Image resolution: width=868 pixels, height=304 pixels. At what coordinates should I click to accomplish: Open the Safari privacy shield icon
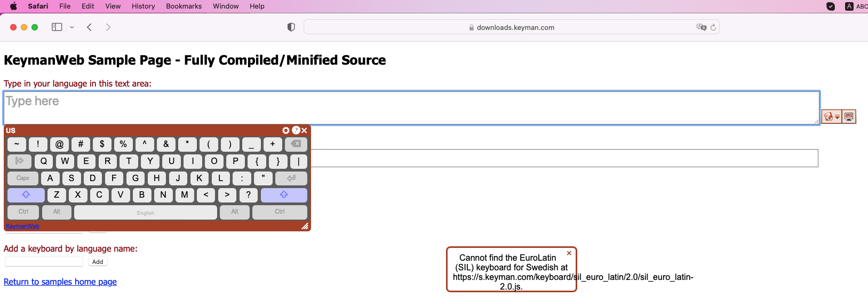(x=291, y=27)
